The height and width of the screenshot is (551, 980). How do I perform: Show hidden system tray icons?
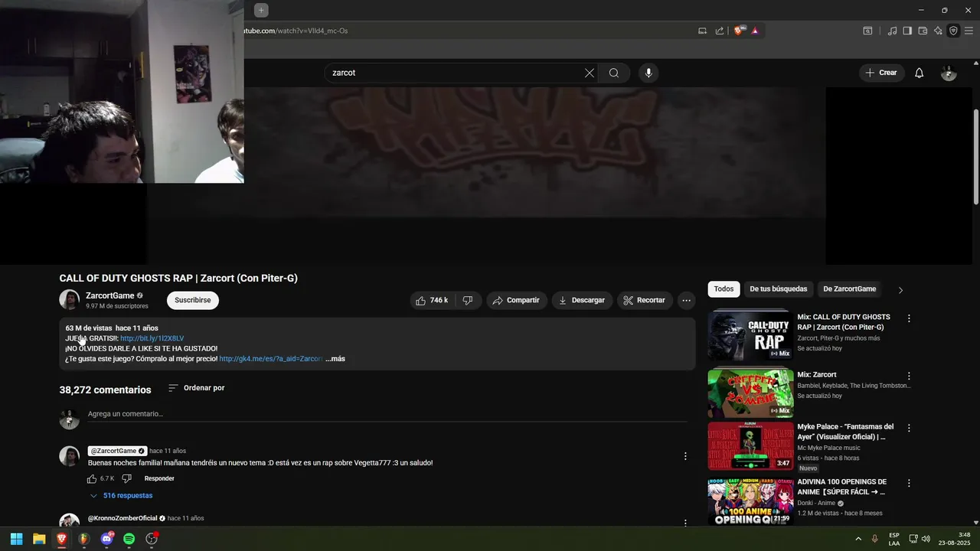[857, 539]
